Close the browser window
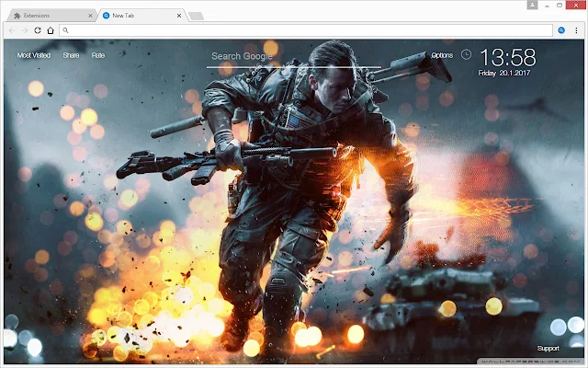This screenshot has height=368, width=588. (x=576, y=5)
